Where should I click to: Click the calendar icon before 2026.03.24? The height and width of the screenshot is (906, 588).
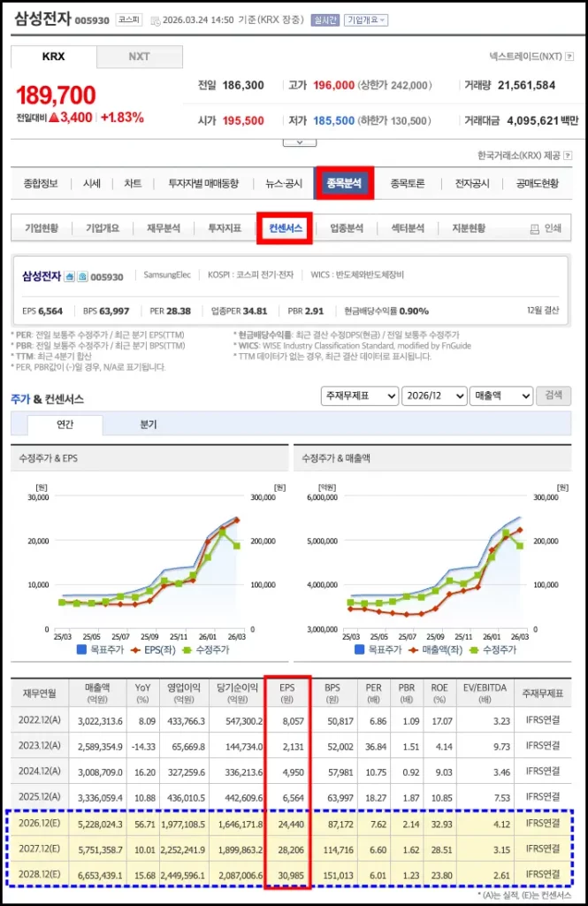pos(156,21)
